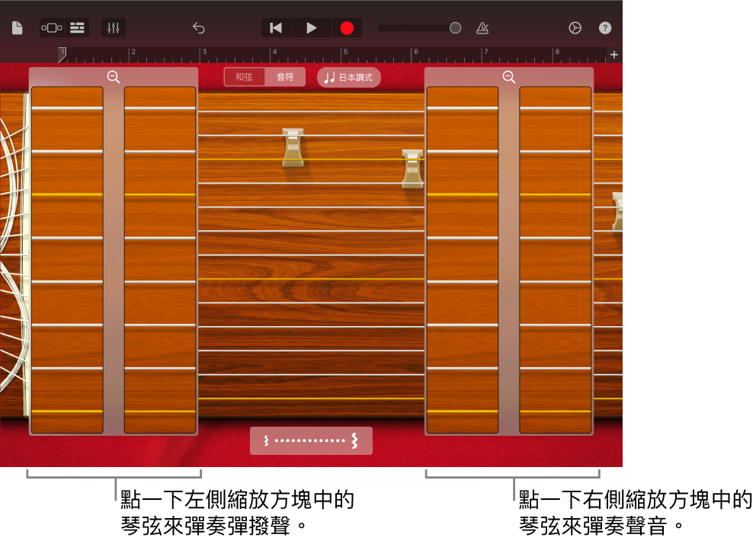Add song section with plus button
The height and width of the screenshot is (541, 756).
coord(613,55)
